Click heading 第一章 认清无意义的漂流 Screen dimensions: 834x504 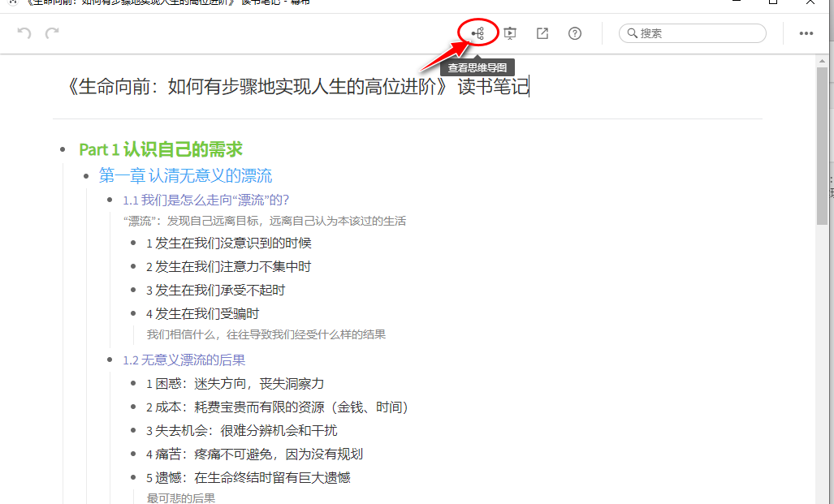(185, 175)
